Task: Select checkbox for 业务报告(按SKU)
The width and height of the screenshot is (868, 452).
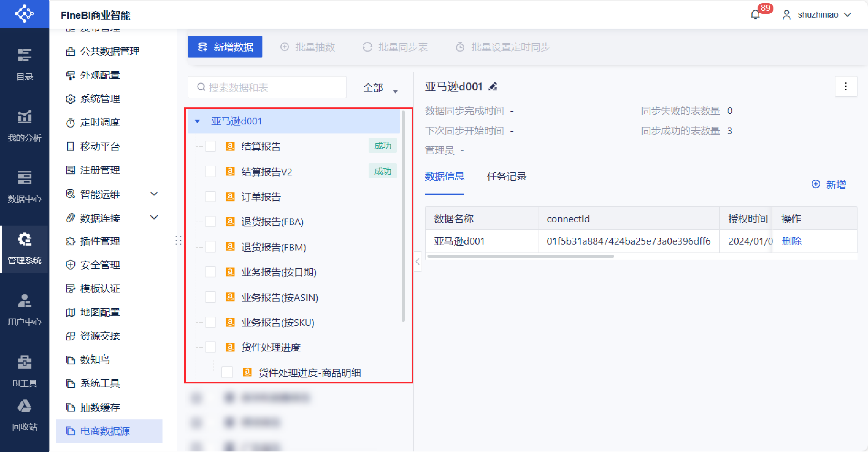Action: (x=211, y=322)
